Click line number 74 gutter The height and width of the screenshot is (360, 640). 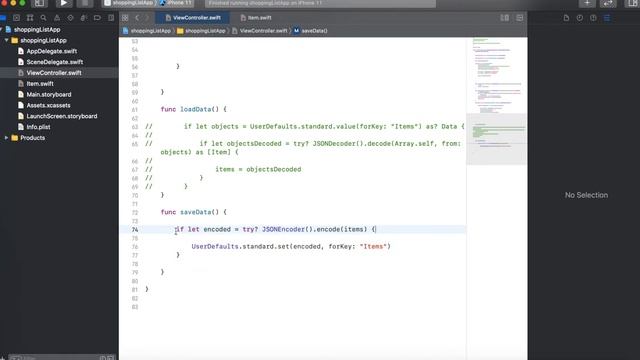click(135, 229)
